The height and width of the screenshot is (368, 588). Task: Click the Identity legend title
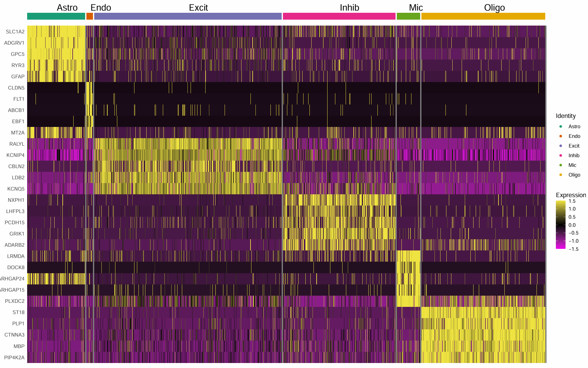[566, 116]
